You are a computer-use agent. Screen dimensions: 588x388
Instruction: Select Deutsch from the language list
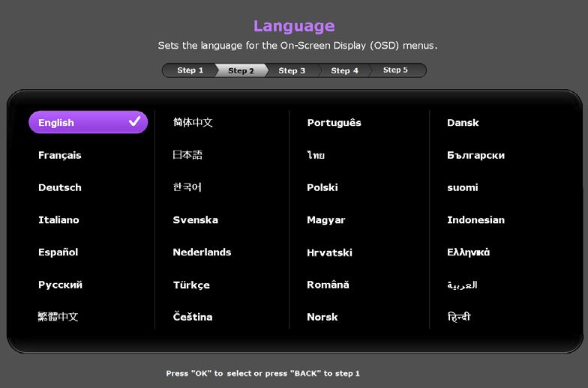60,187
